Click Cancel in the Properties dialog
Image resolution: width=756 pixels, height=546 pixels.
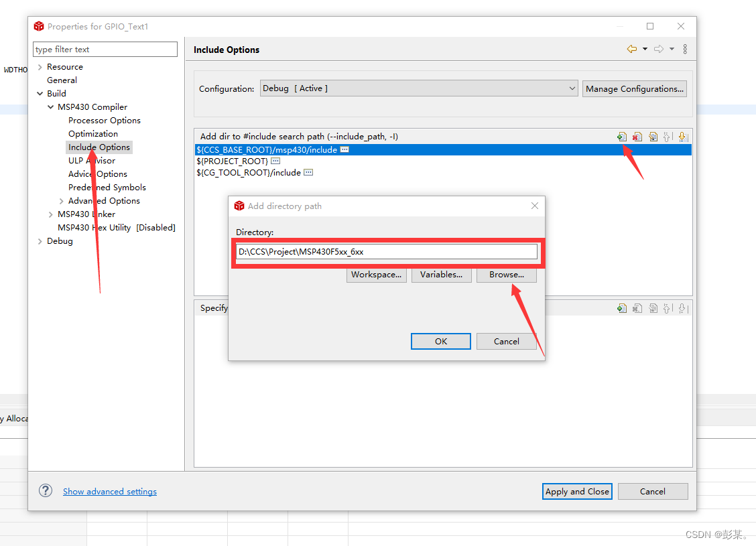point(652,491)
